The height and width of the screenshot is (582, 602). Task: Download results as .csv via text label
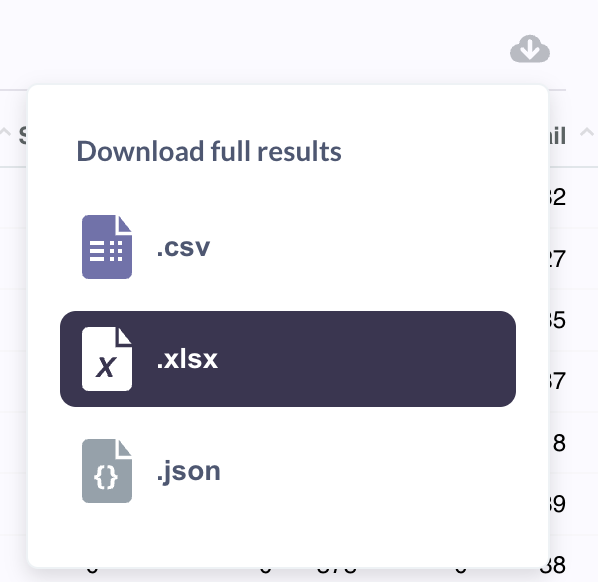(x=184, y=248)
